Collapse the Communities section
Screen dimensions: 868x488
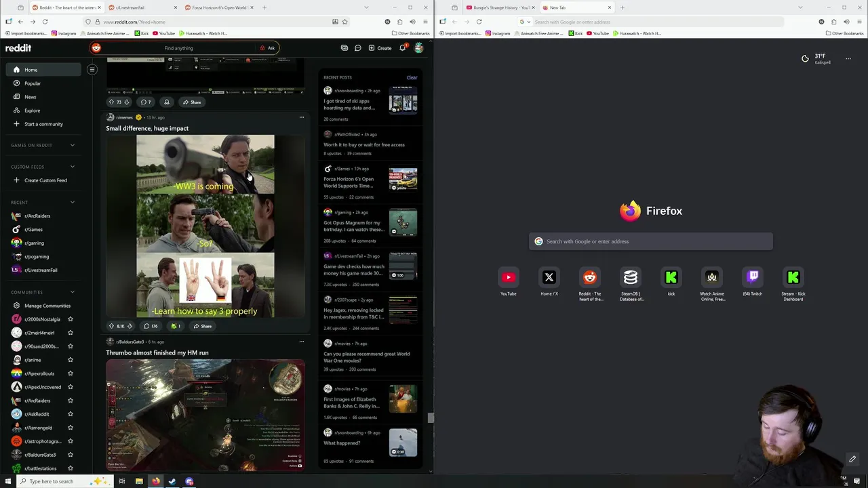pyautogui.click(x=73, y=292)
